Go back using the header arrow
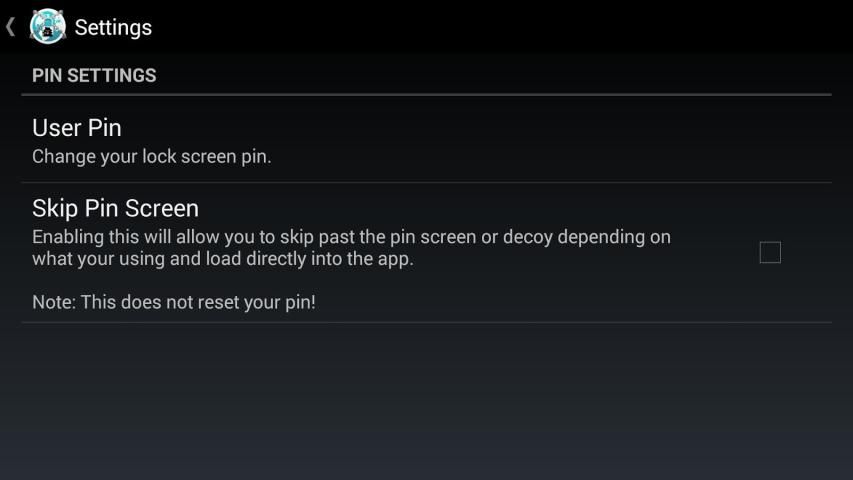Image resolution: width=853 pixels, height=480 pixels. (10, 27)
